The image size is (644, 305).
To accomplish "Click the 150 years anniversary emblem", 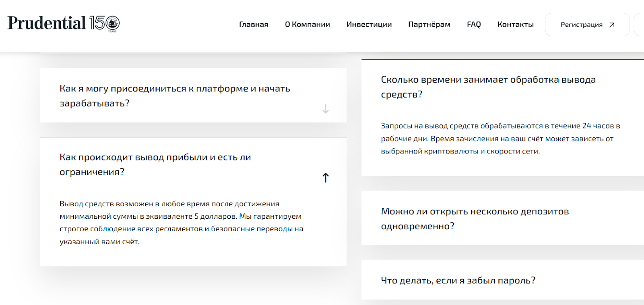I will (x=105, y=24).
